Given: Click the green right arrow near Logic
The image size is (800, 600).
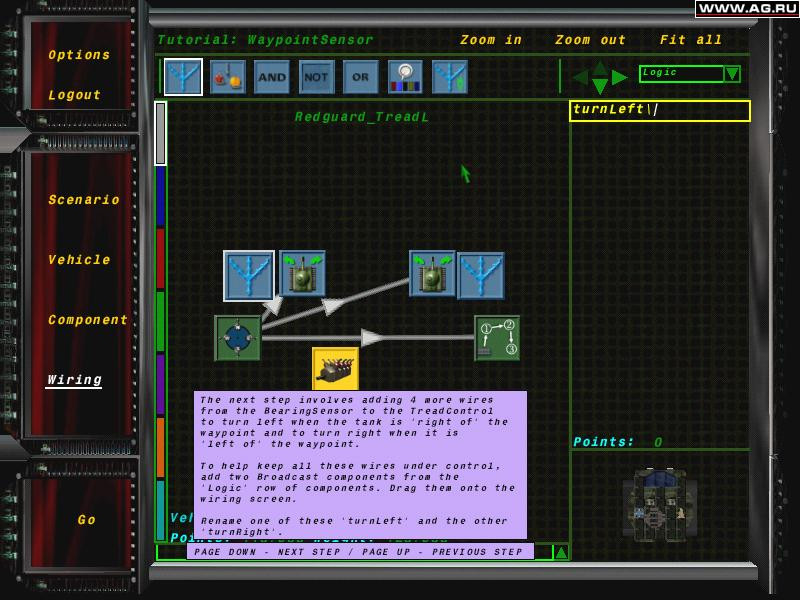Looking at the screenshot, I should pos(619,78).
